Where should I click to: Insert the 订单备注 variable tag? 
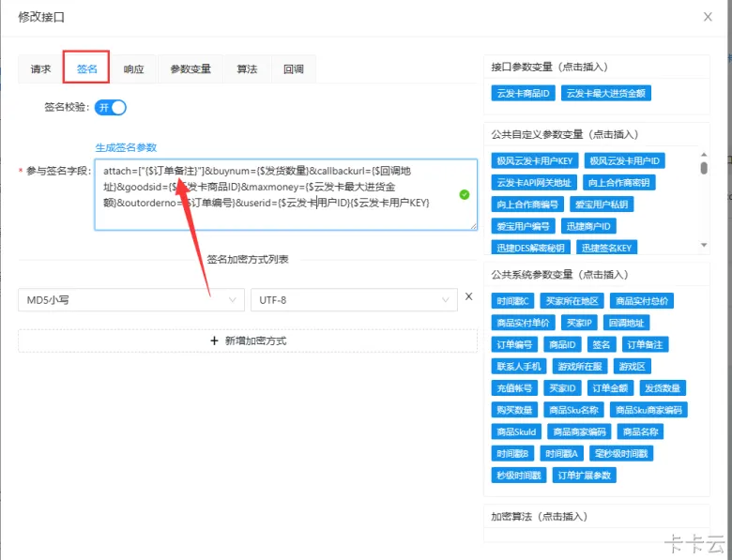click(645, 344)
